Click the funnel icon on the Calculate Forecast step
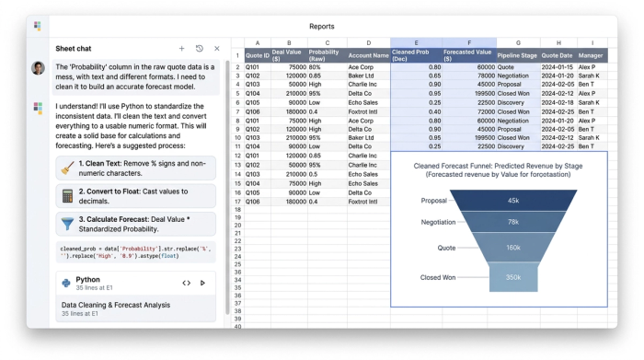644x360 pixels. coord(67,224)
